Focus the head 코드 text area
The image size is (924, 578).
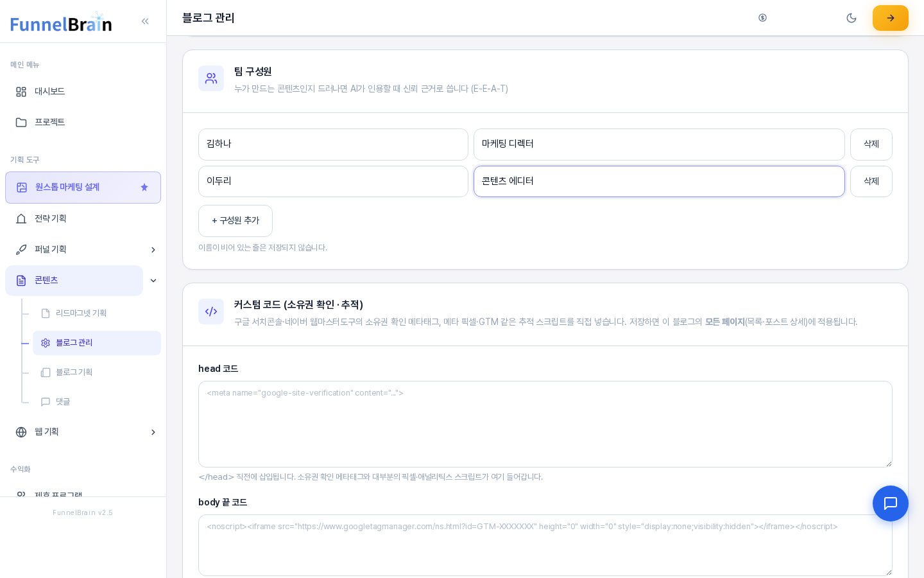coord(545,425)
